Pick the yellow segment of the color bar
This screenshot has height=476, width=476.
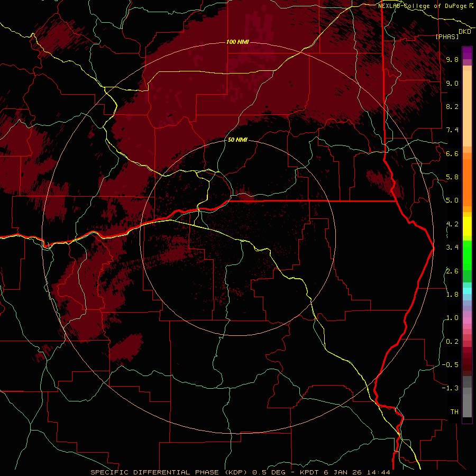pos(467,226)
